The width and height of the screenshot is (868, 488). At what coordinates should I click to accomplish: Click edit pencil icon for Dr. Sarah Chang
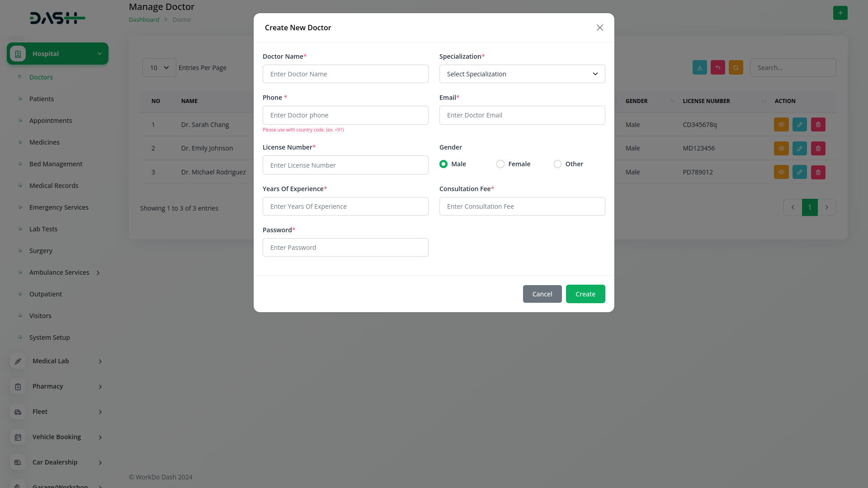pyautogui.click(x=799, y=125)
